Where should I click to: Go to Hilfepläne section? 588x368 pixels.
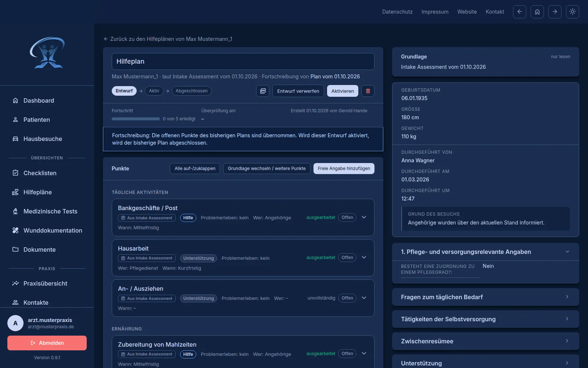(47, 192)
